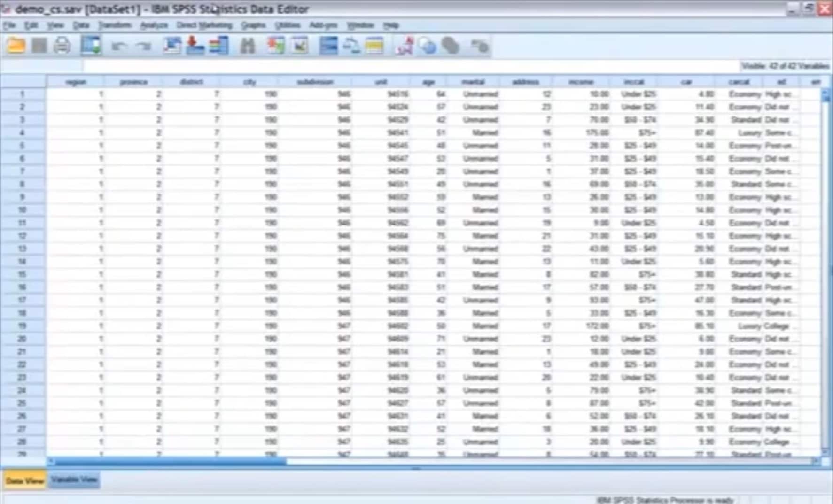Image resolution: width=833 pixels, height=504 pixels.
Task: Recall recently used dialogs
Action: (x=91, y=46)
